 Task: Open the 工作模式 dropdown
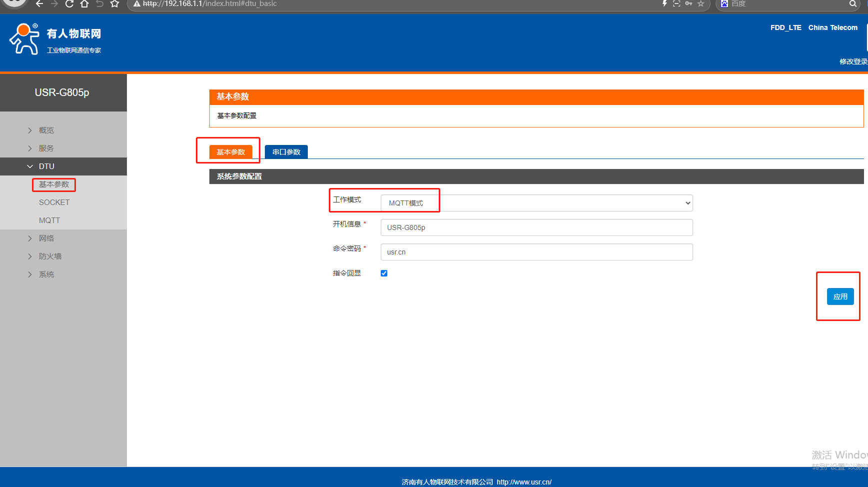[x=536, y=203]
